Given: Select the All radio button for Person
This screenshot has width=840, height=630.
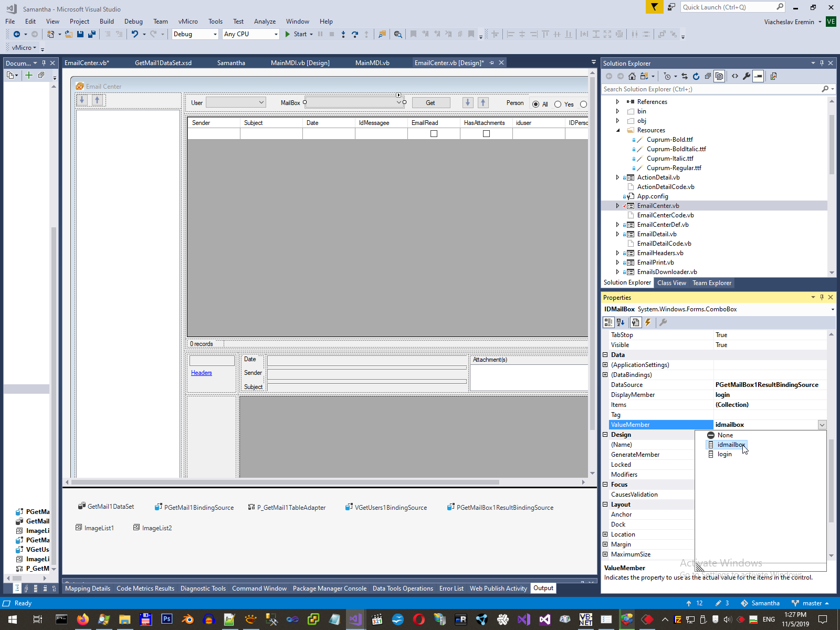Looking at the screenshot, I should click(x=535, y=104).
